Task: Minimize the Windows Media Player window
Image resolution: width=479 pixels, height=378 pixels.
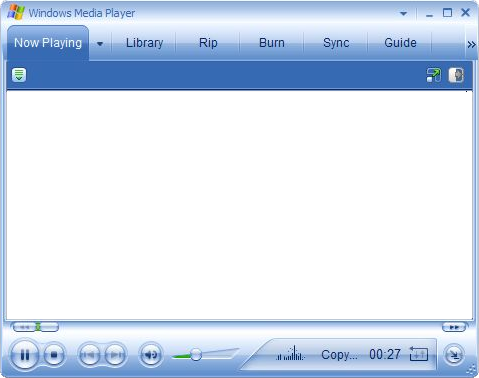Action: coord(429,14)
